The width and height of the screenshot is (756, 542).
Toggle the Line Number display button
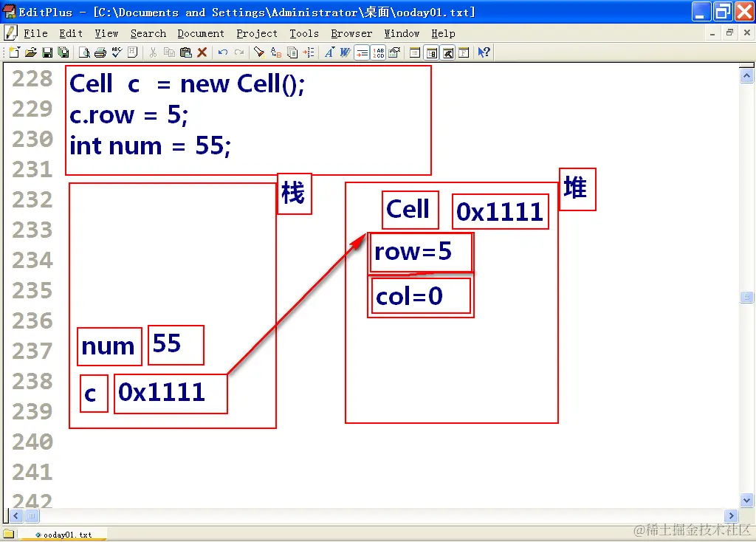click(x=379, y=52)
